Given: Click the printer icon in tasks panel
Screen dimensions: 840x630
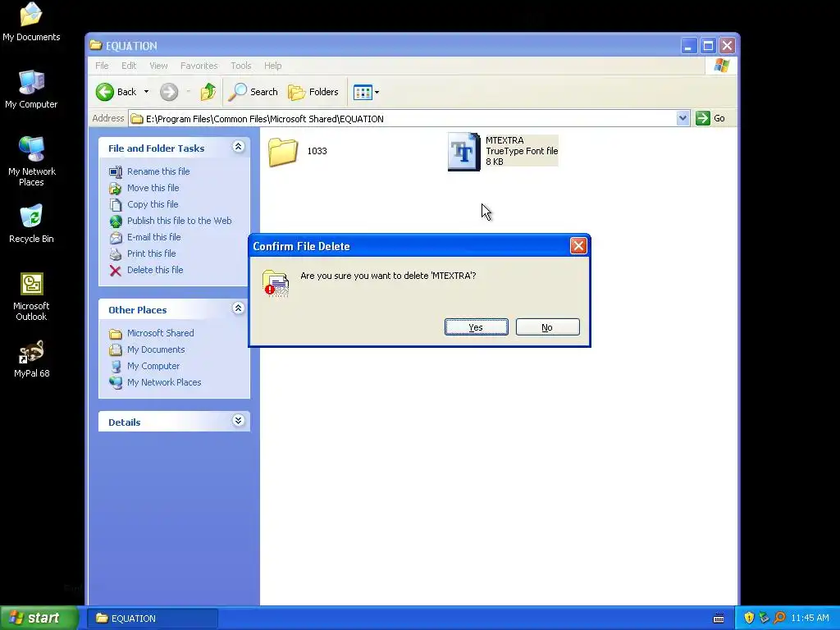Looking at the screenshot, I should (x=115, y=254).
